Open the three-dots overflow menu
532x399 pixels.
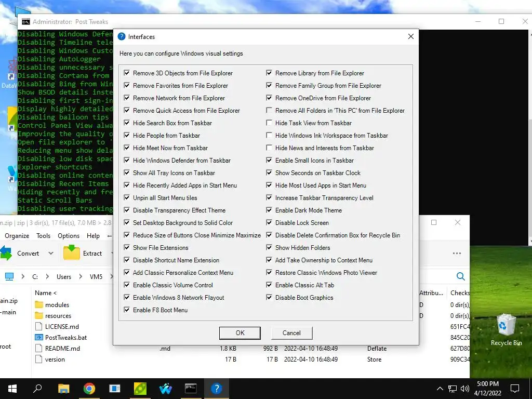457,253
